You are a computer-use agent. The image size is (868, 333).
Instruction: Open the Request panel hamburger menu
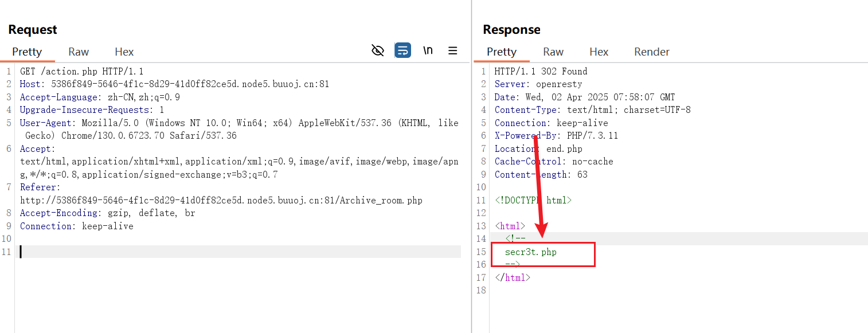pyautogui.click(x=453, y=50)
